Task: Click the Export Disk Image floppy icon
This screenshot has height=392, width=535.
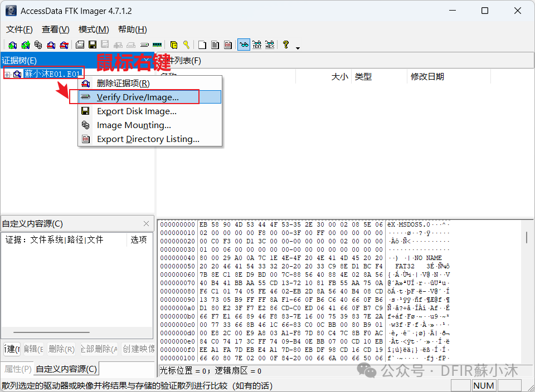Action: click(93, 45)
